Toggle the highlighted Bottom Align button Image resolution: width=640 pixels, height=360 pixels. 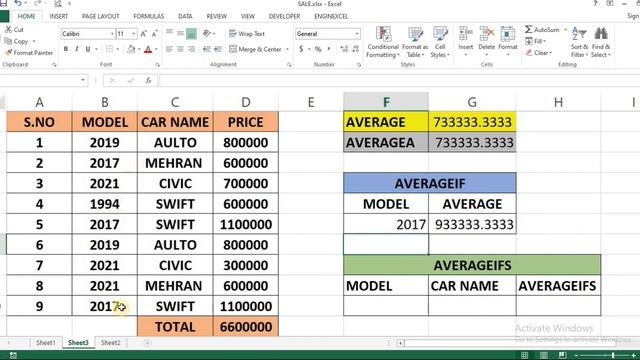pyautogui.click(x=191, y=33)
